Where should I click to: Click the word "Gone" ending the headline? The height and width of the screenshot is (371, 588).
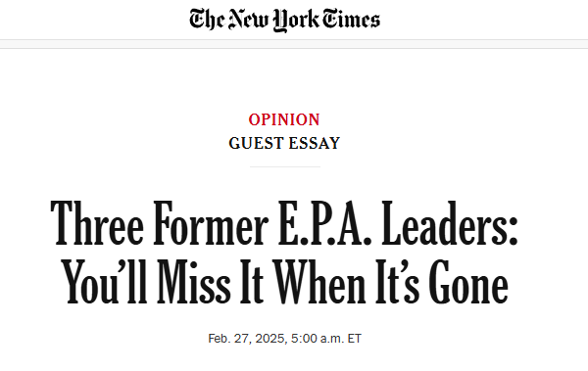tap(468, 282)
